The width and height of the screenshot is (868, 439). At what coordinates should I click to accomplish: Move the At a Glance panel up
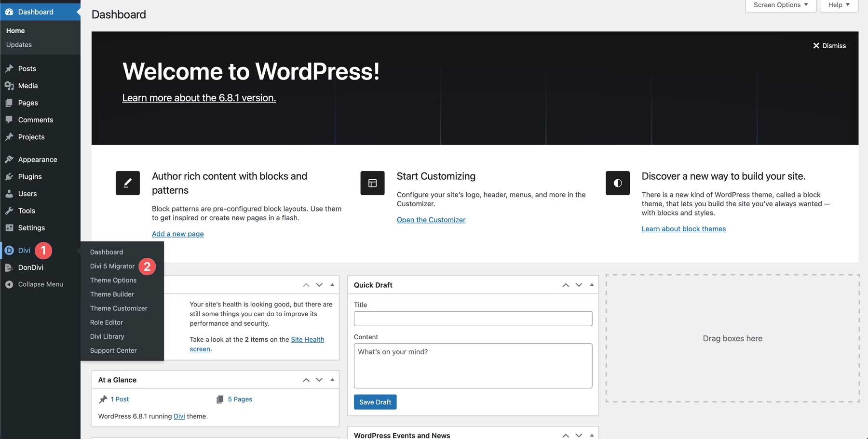pos(306,380)
